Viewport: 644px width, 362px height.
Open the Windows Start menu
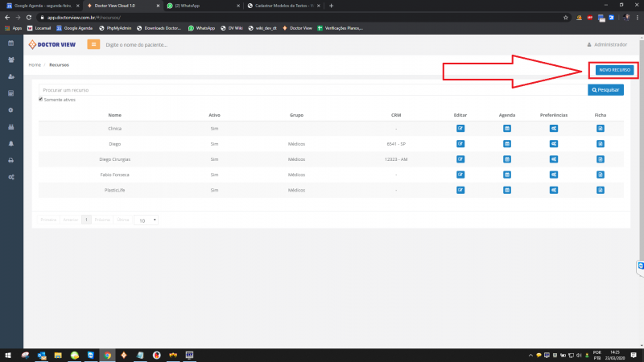8,355
